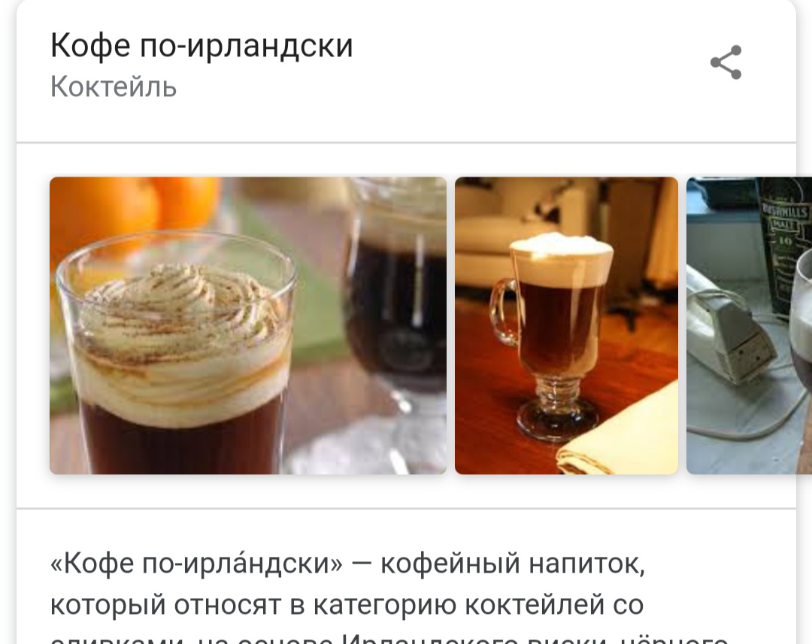Click the "Кофе по-ирландски" card title
This screenshot has width=812, height=644.
click(201, 46)
